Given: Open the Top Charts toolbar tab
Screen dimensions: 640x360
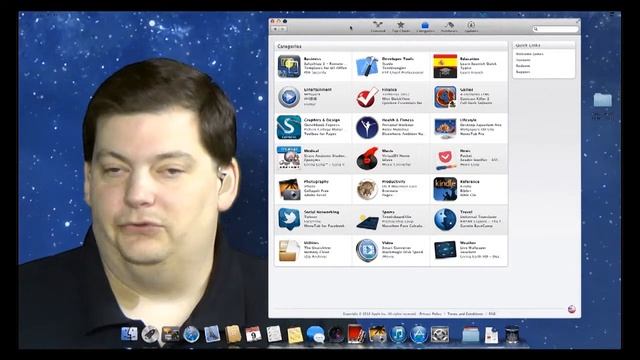Looking at the screenshot, I should pos(401,27).
